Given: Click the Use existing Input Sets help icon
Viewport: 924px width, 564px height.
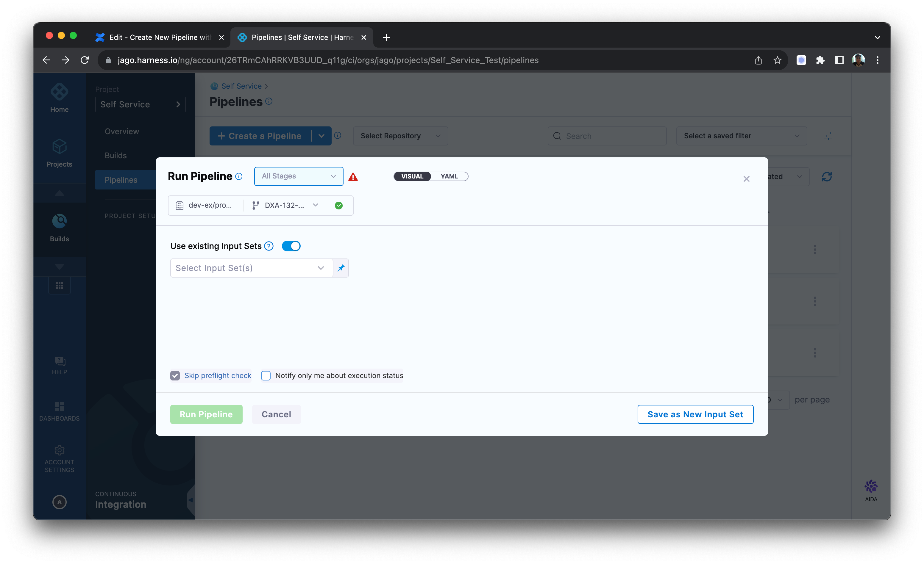Looking at the screenshot, I should click(x=269, y=246).
